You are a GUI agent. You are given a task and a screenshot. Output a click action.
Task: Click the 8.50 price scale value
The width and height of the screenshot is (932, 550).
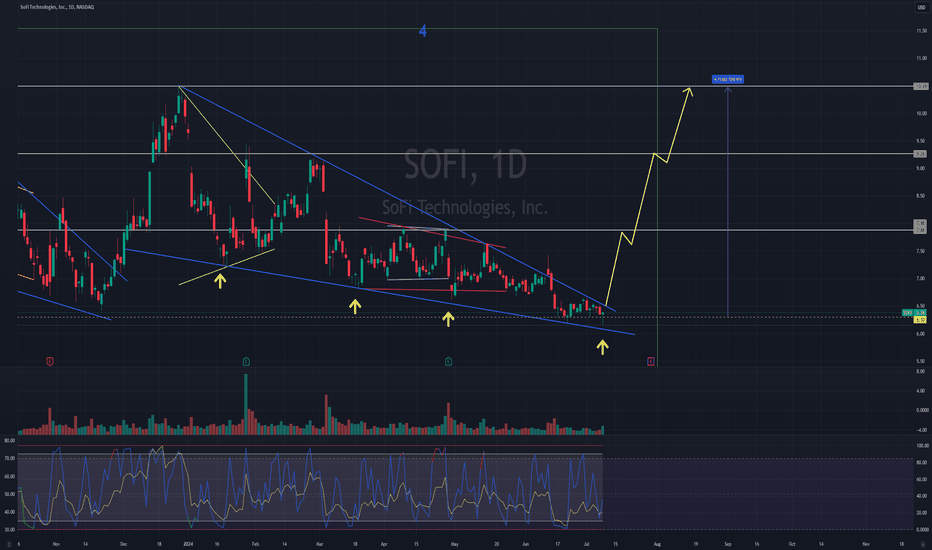(921, 196)
